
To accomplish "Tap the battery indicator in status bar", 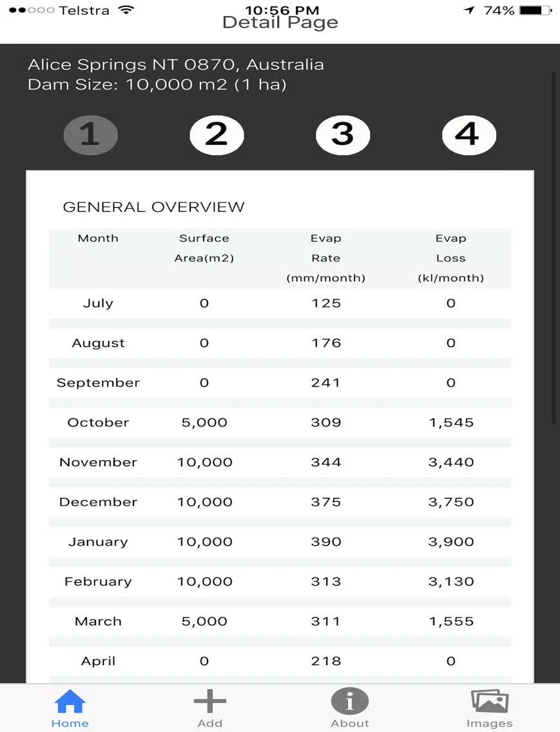I will [536, 10].
